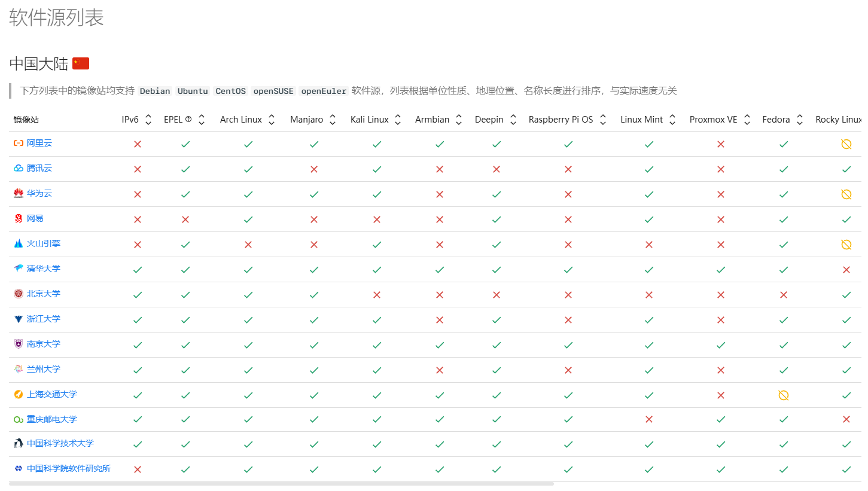The height and width of the screenshot is (491, 868).
Task: Click 华为云 Rocky Linux orange unavailable icon
Action: (846, 194)
